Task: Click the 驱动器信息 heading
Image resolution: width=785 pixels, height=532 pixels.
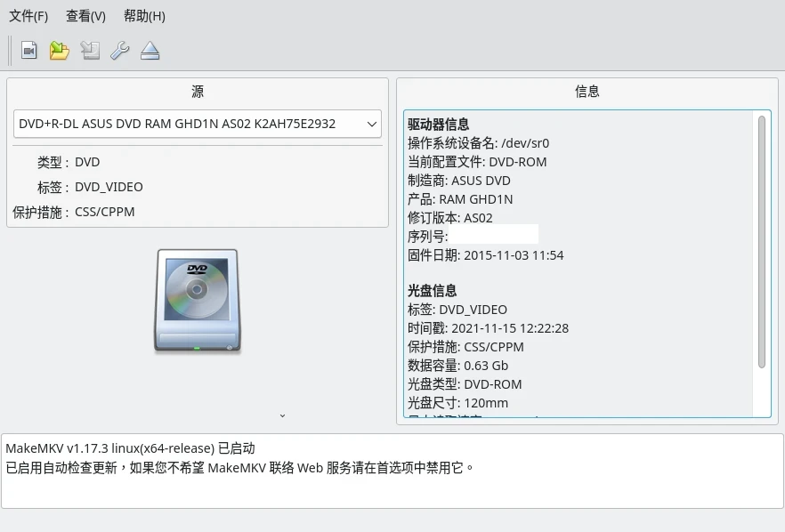Action: (x=438, y=125)
